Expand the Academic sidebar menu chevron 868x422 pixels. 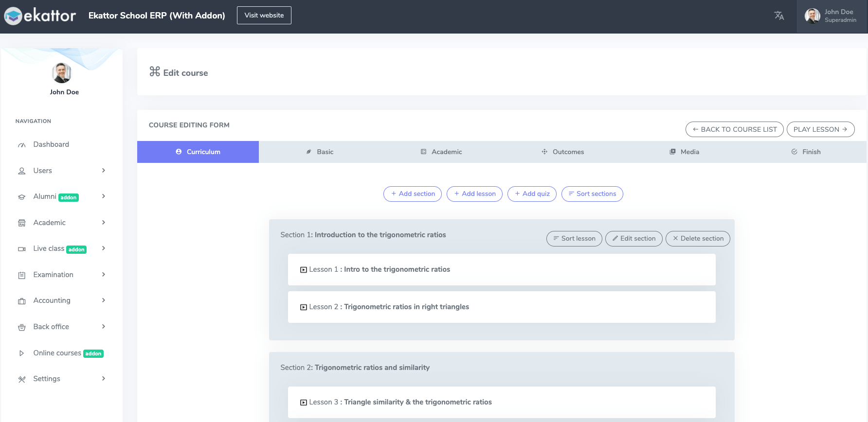pyautogui.click(x=104, y=222)
